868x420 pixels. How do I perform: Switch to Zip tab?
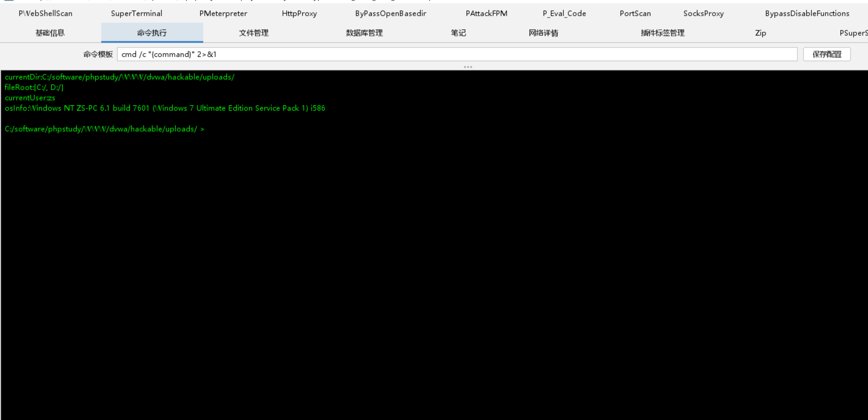click(x=760, y=33)
